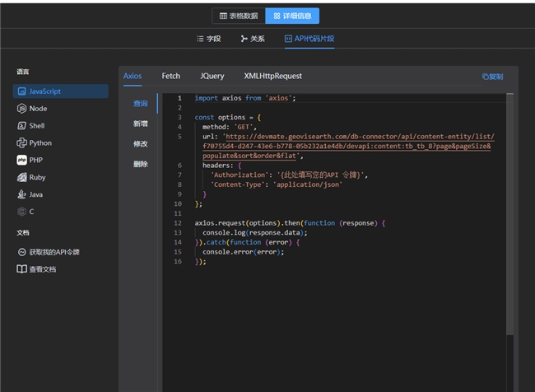This screenshot has height=392, width=535.
Task: Click the PHP logo icon
Action: tap(22, 160)
